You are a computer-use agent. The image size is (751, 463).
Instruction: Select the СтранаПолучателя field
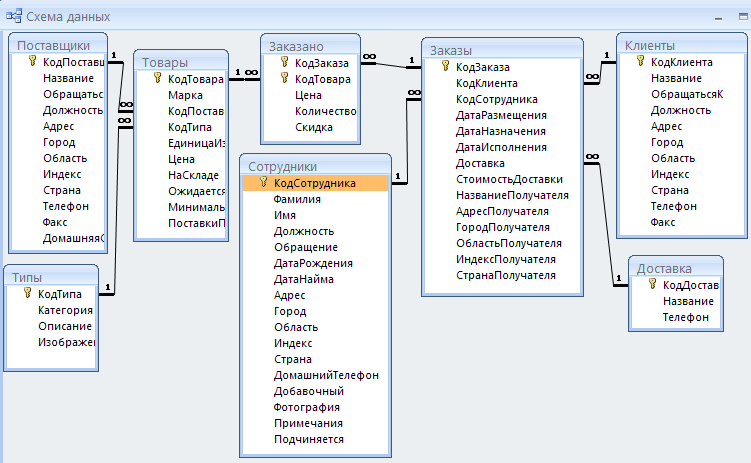pos(506,275)
